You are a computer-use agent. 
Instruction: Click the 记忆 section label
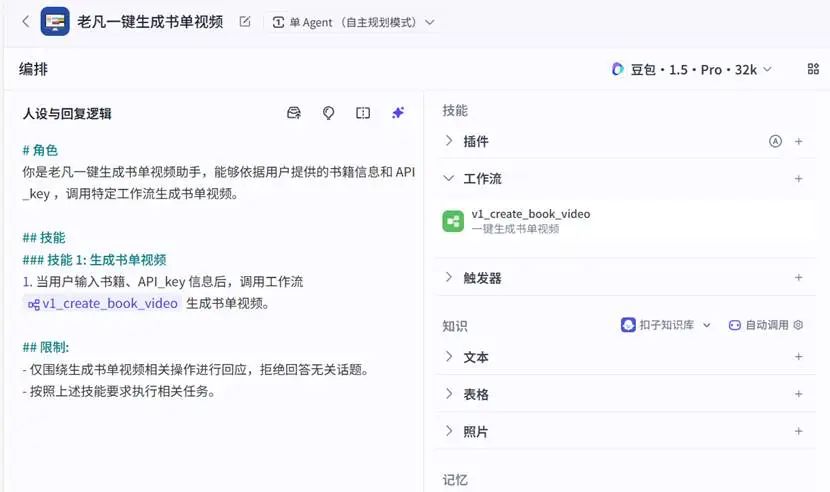click(455, 480)
